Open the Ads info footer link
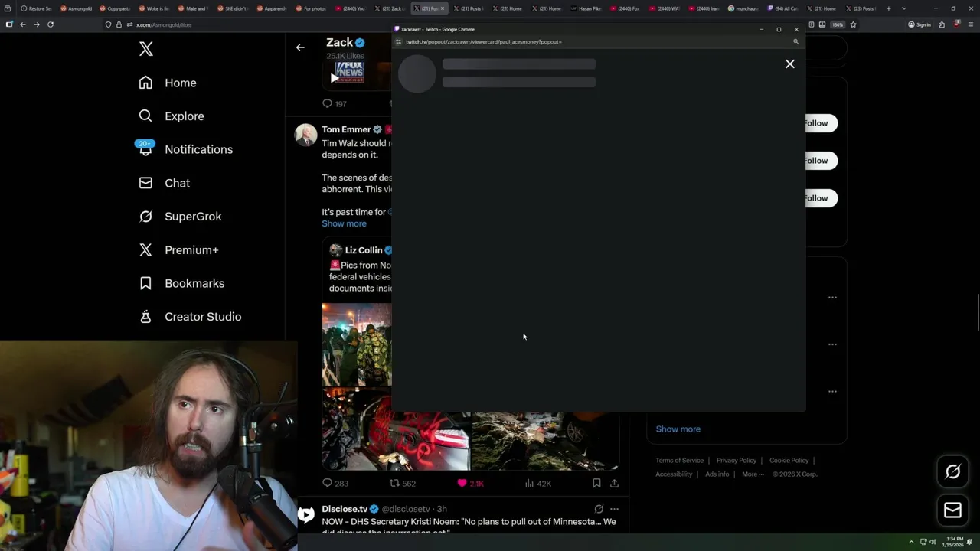This screenshot has height=551, width=980. pos(717,474)
